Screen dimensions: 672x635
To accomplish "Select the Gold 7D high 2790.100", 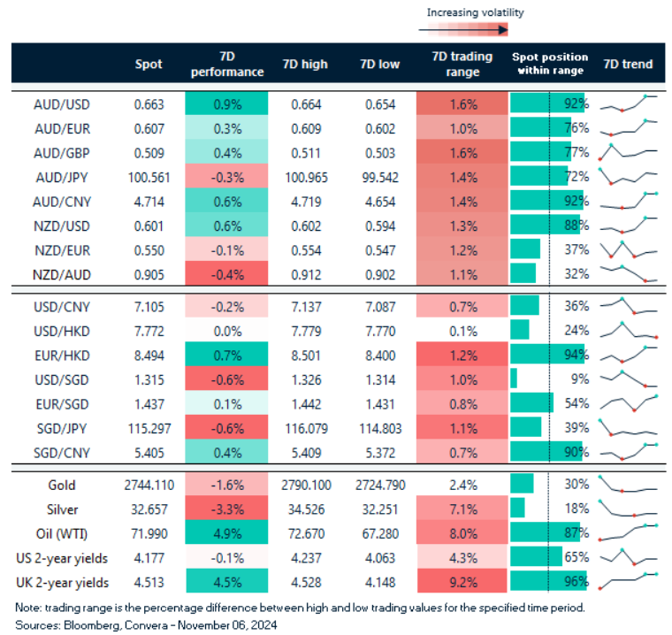I will [306, 486].
